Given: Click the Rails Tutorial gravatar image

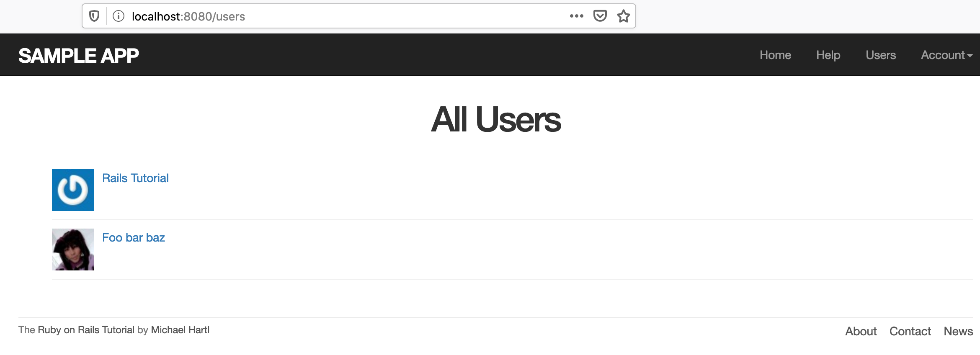Looking at the screenshot, I should (x=73, y=190).
